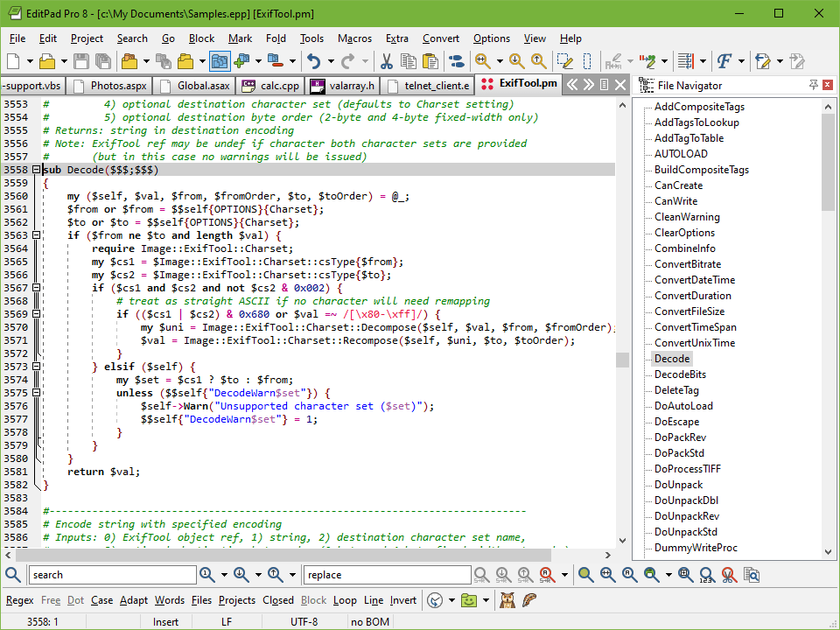Click the Open file folder icon
Image resolution: width=840 pixels, height=630 pixels.
[x=47, y=61]
